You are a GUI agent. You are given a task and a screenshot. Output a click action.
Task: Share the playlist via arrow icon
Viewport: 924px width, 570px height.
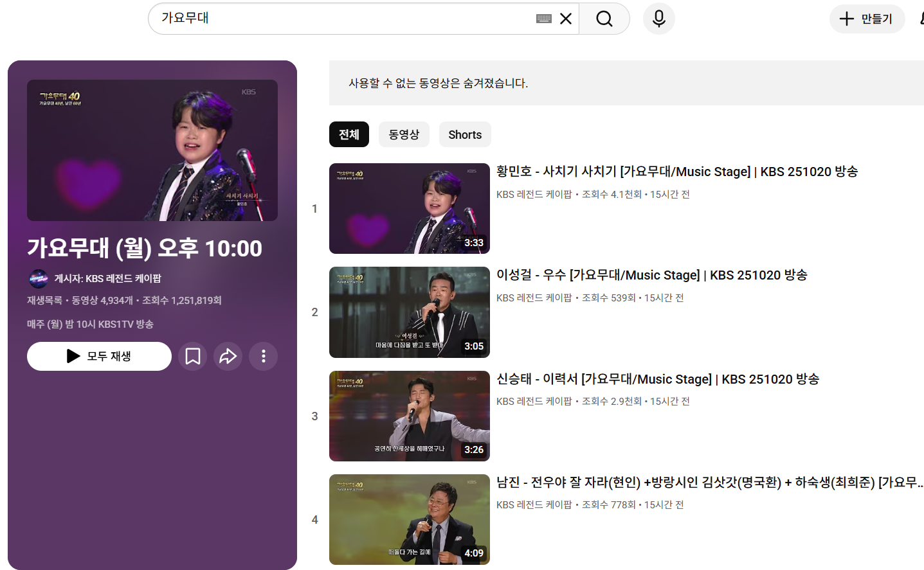[x=228, y=356]
